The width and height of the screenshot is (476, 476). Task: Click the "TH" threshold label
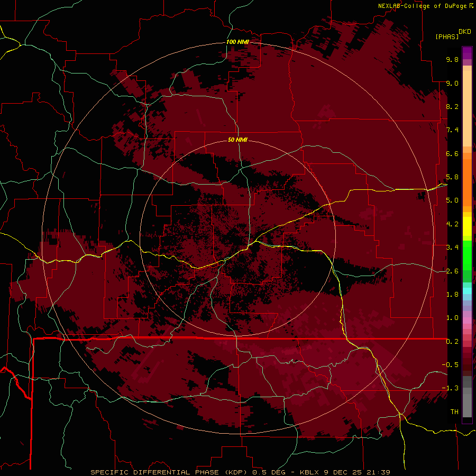(454, 412)
